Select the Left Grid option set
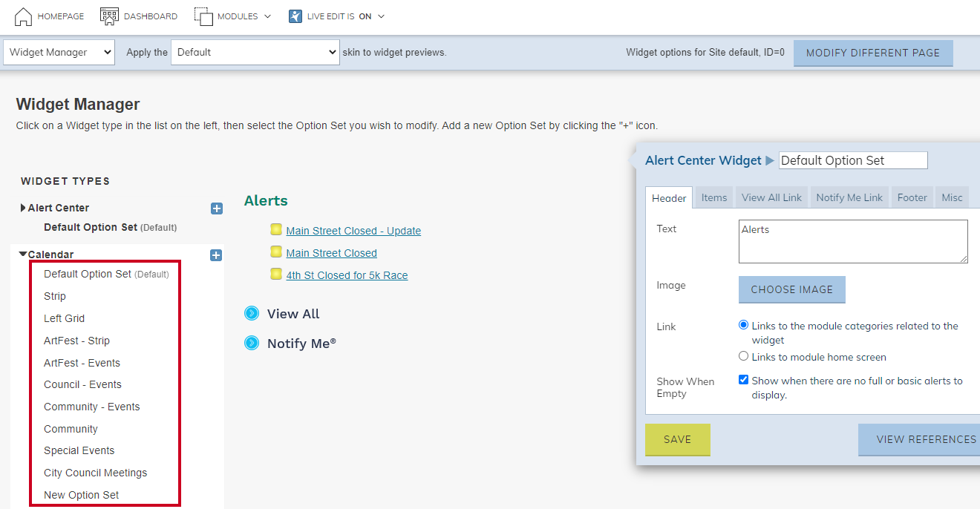The image size is (980, 509). 64,318
